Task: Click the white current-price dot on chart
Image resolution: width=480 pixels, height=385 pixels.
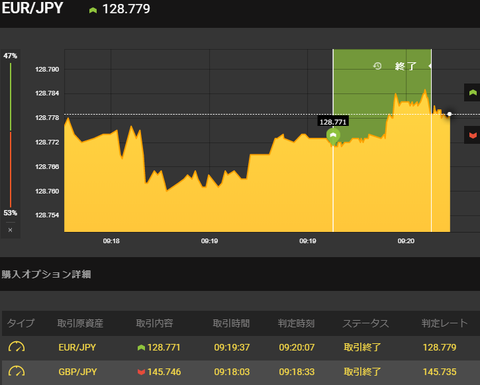Action: 449,114
